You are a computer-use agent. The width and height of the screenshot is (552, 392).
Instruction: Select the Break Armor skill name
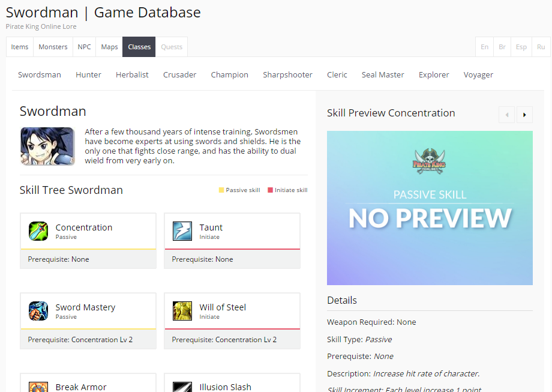coord(81,387)
